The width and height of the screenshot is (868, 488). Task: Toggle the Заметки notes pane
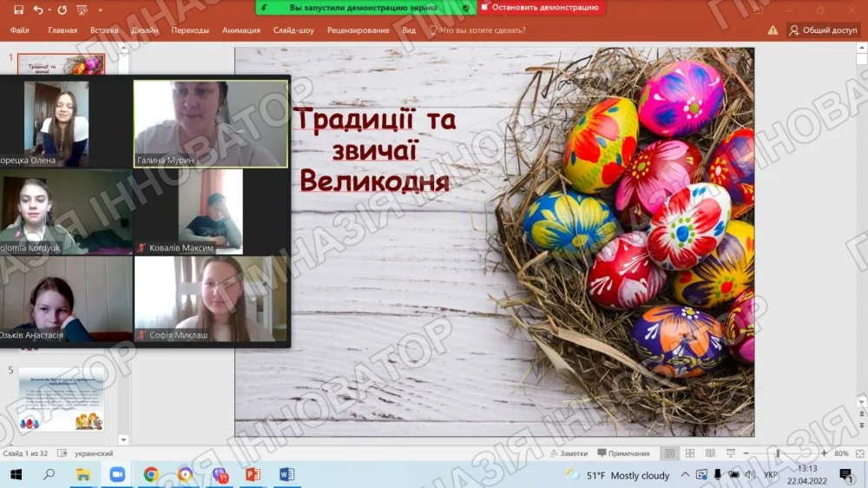coord(569,453)
